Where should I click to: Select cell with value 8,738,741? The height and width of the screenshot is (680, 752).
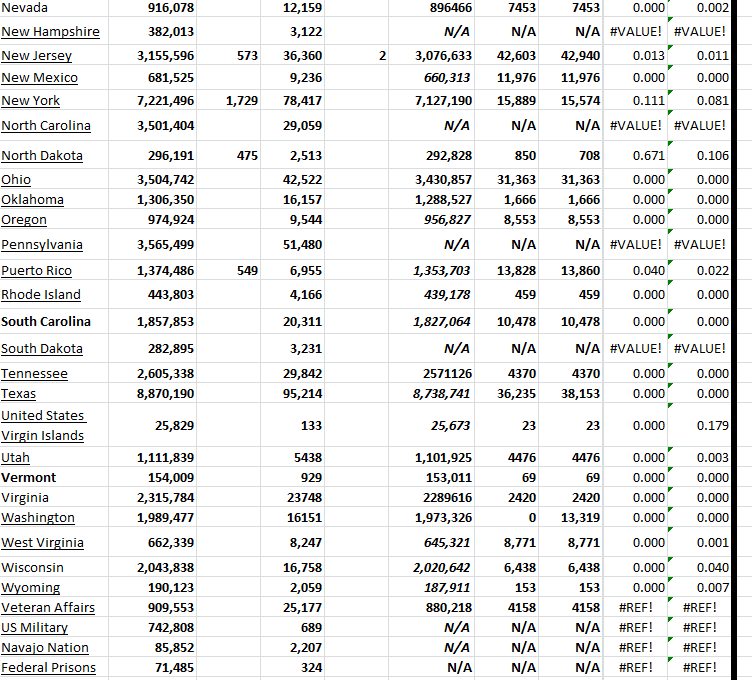coord(431,394)
